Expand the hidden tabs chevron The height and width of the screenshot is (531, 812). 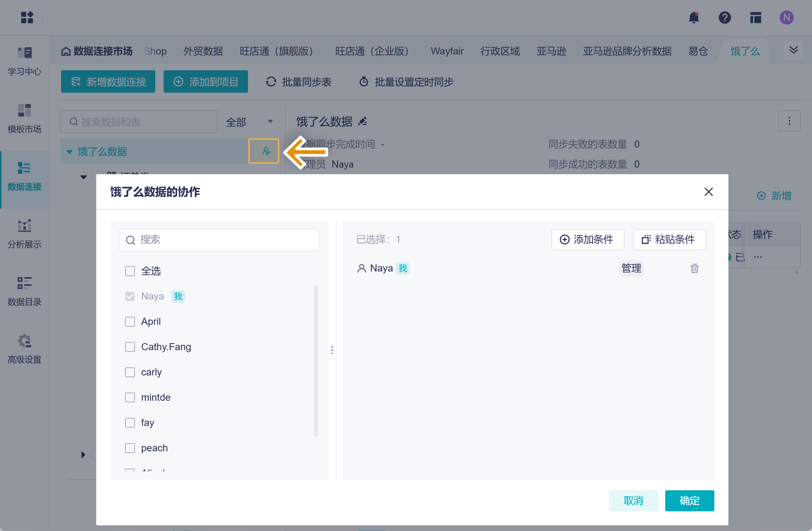click(x=793, y=50)
